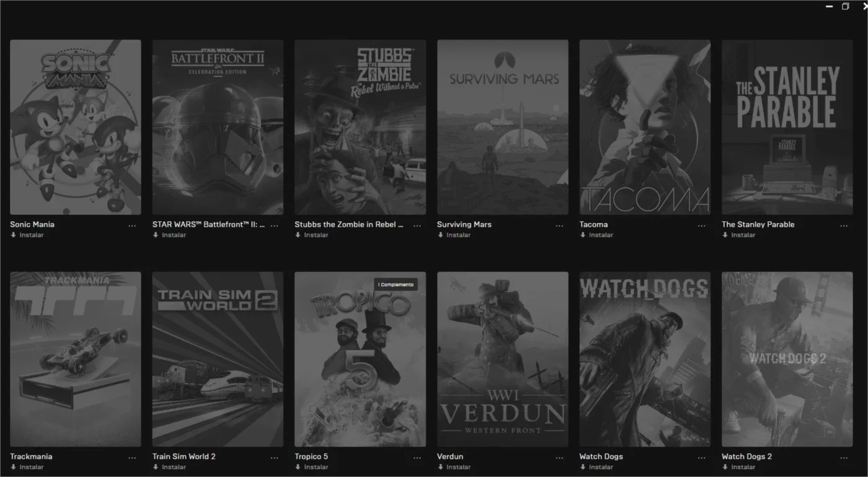Image resolution: width=868 pixels, height=477 pixels.
Task: Select the Tacoma game cover
Action: click(645, 128)
